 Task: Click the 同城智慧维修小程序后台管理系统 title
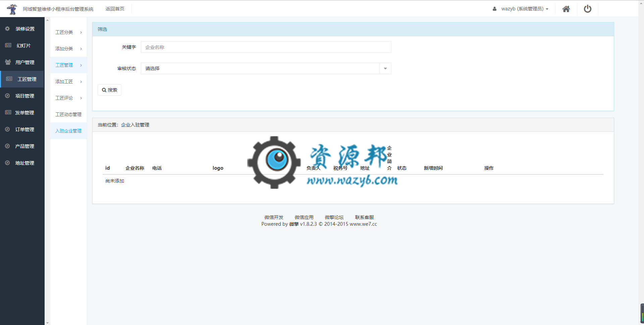pyautogui.click(x=58, y=9)
